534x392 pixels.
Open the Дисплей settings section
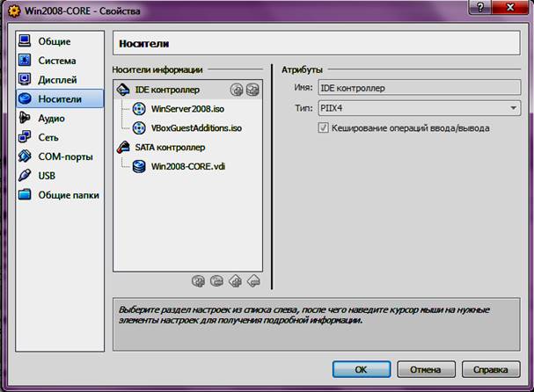[60, 80]
